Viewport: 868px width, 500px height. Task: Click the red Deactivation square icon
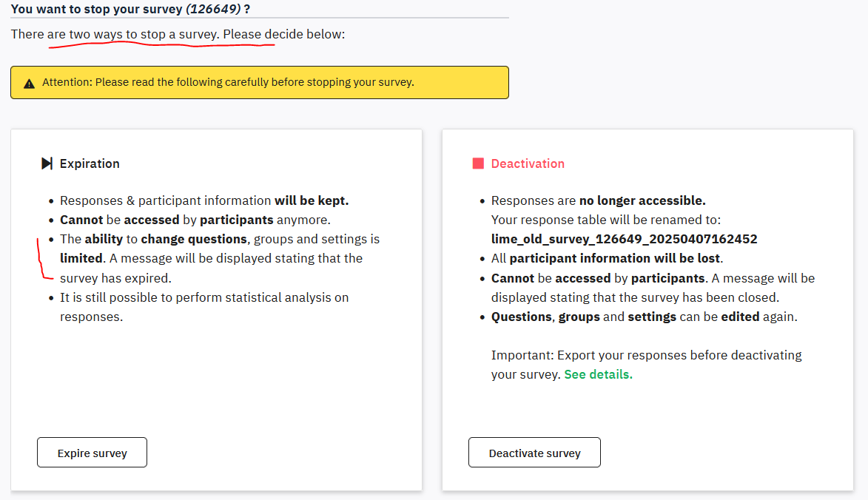478,163
